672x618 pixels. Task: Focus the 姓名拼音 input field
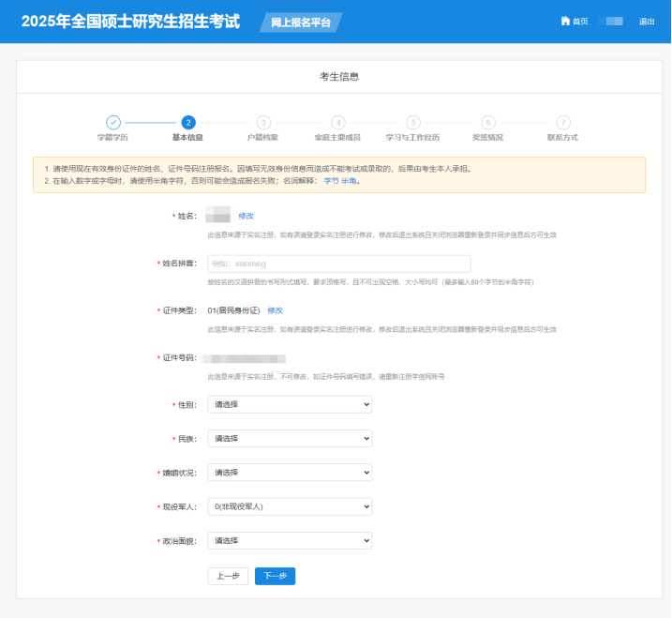click(x=338, y=264)
